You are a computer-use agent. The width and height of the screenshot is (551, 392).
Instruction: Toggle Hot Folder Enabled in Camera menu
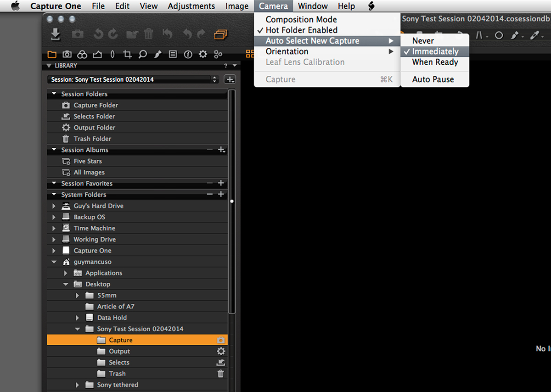coord(326,30)
